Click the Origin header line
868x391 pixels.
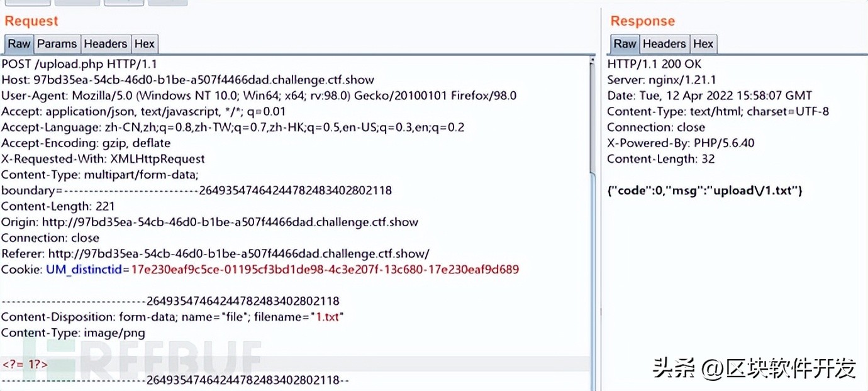pos(209,222)
